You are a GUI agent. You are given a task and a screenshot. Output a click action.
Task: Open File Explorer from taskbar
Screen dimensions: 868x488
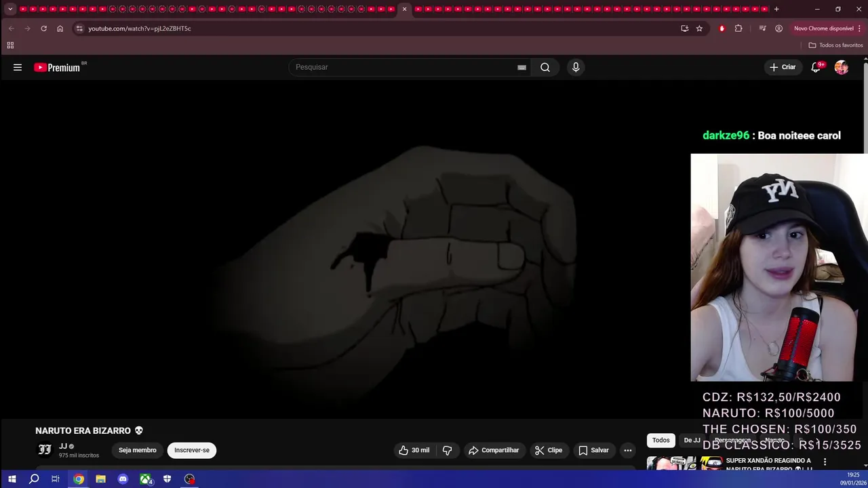(100, 479)
